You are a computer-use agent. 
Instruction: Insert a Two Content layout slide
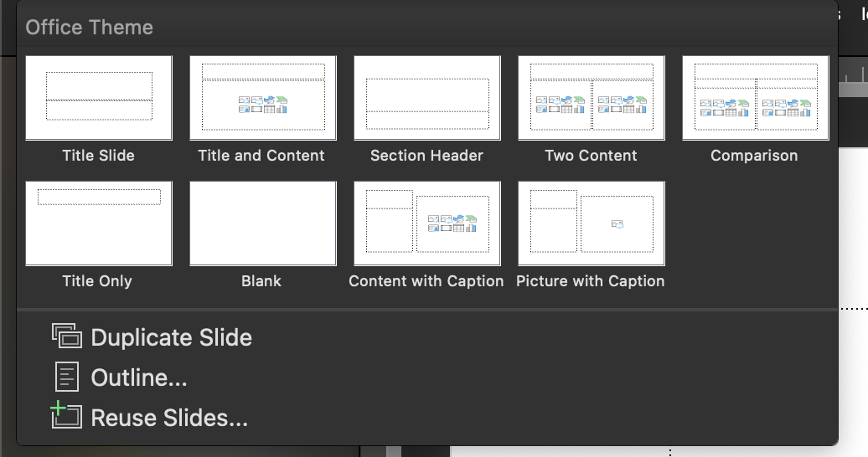pyautogui.click(x=592, y=98)
